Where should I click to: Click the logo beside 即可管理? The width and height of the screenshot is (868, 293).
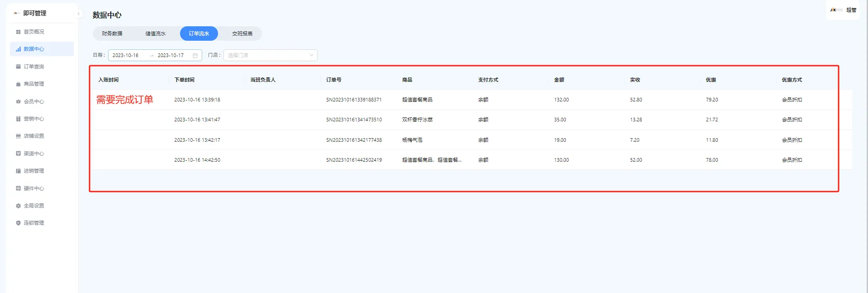click(16, 13)
